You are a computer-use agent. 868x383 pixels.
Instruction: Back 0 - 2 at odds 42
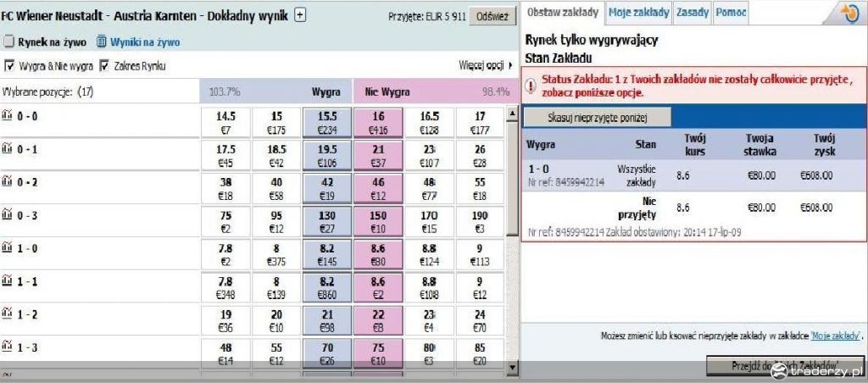(x=327, y=188)
